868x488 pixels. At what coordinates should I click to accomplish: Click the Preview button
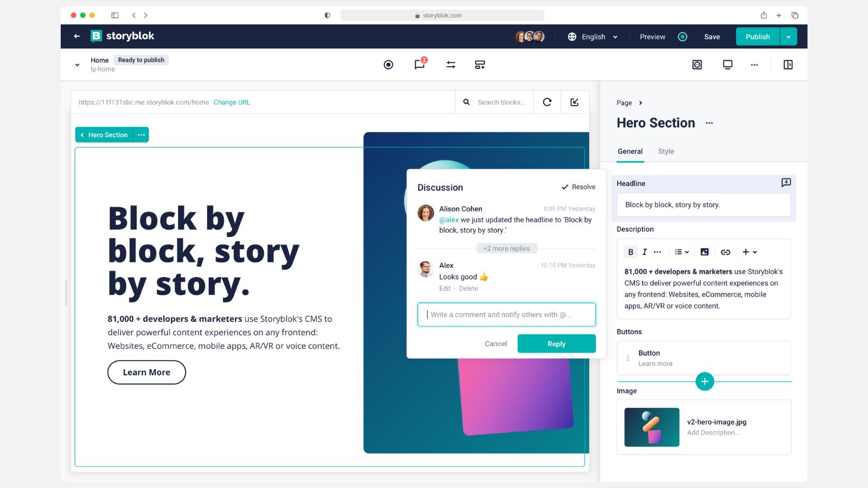652,37
